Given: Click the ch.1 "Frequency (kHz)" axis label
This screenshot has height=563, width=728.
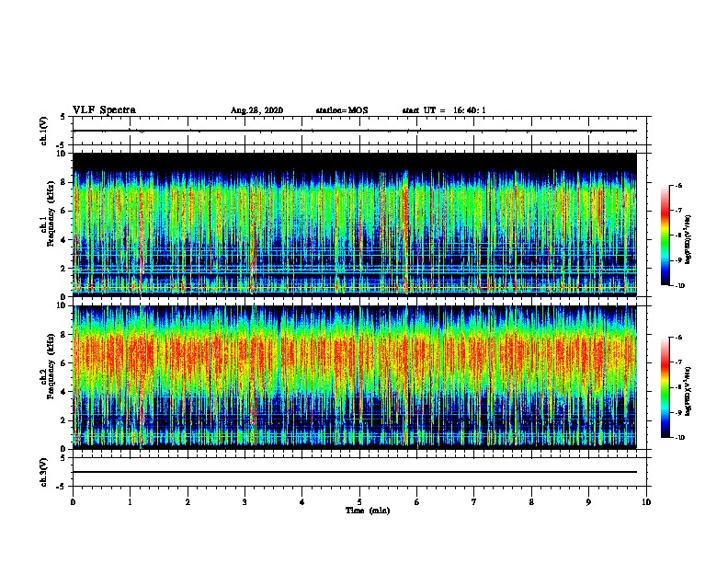Looking at the screenshot, I should (x=51, y=213).
